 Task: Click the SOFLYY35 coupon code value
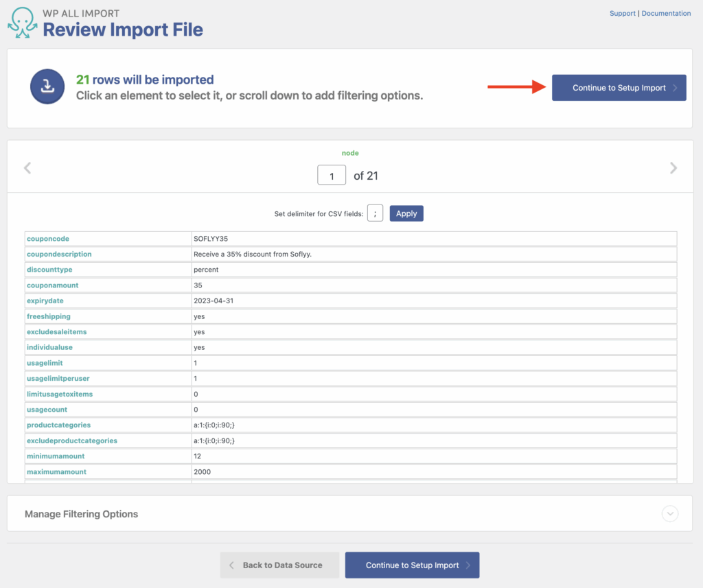coord(211,239)
